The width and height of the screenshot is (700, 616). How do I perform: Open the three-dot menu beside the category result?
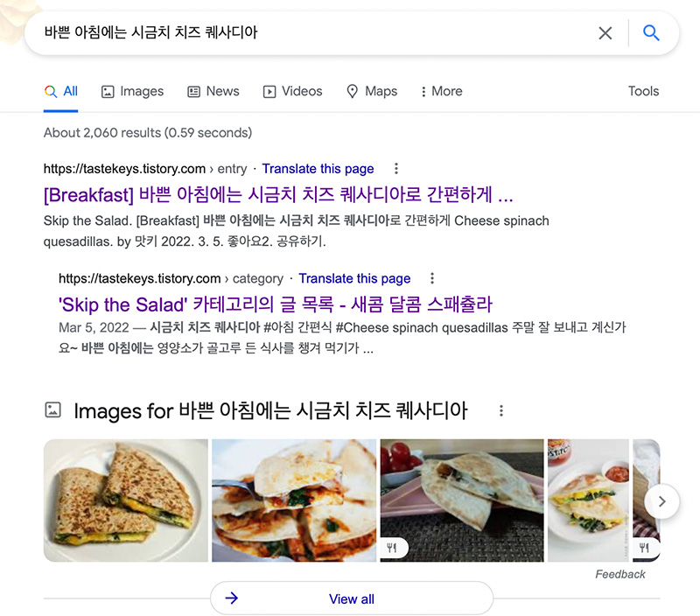tap(431, 278)
